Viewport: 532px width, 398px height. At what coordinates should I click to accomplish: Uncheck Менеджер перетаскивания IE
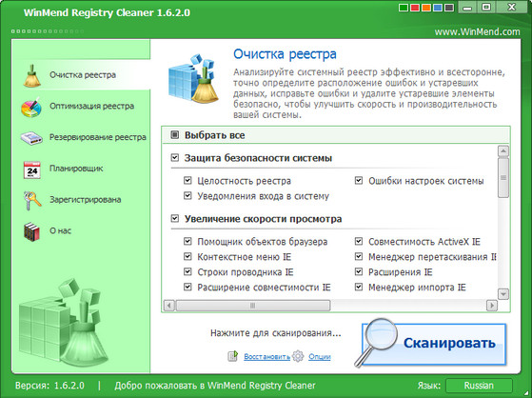tap(359, 256)
